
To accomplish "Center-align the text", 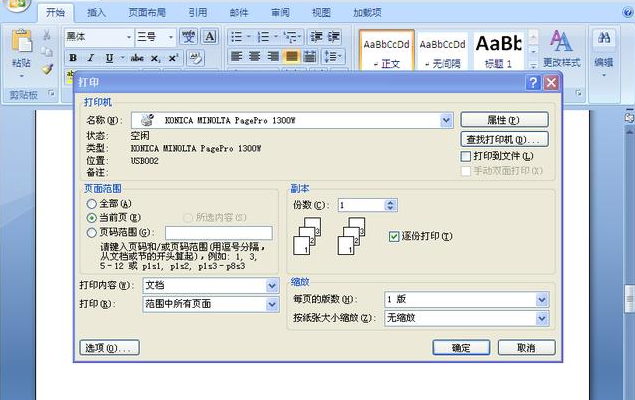I will (x=255, y=56).
